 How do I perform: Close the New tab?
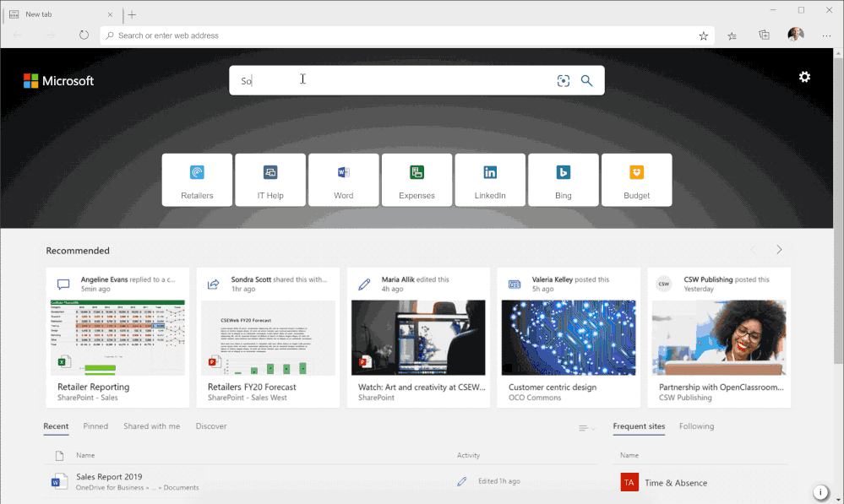pos(110,14)
